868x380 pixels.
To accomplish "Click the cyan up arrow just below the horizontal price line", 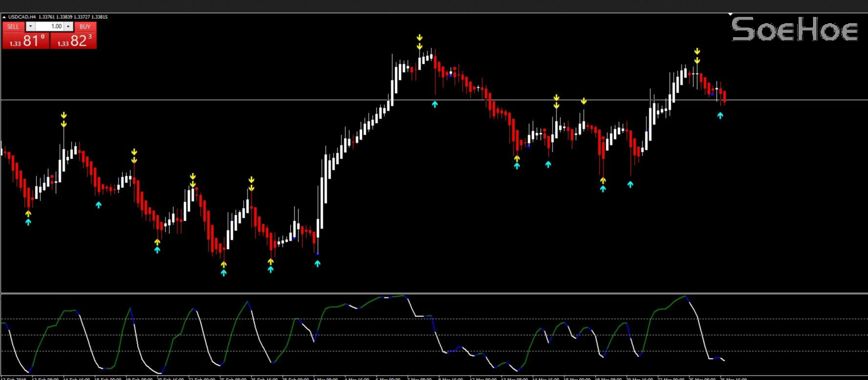I will [435, 104].
